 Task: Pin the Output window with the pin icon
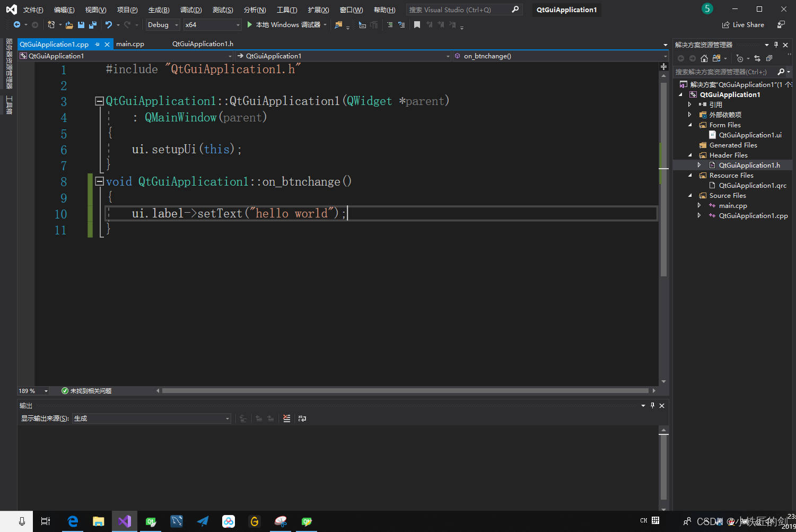653,405
